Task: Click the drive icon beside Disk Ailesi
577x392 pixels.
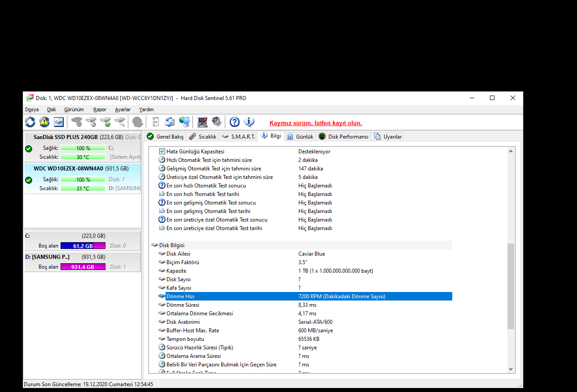Action: click(162, 254)
